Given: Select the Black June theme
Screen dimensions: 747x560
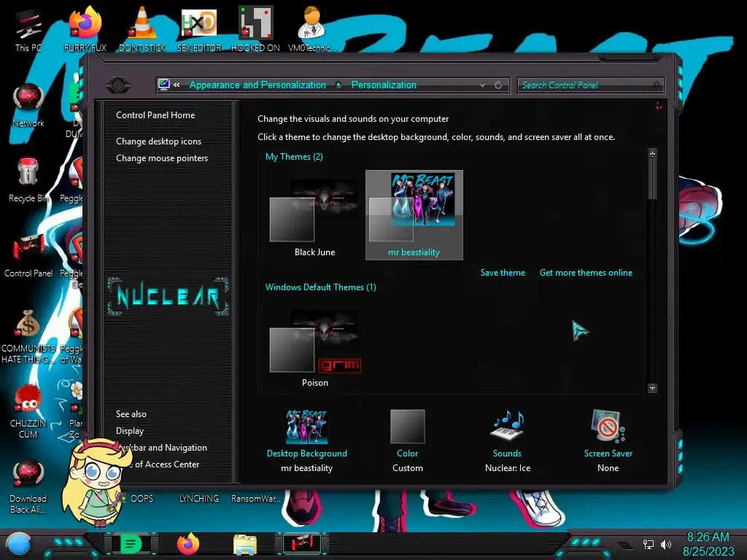Looking at the screenshot, I should coord(314,217).
